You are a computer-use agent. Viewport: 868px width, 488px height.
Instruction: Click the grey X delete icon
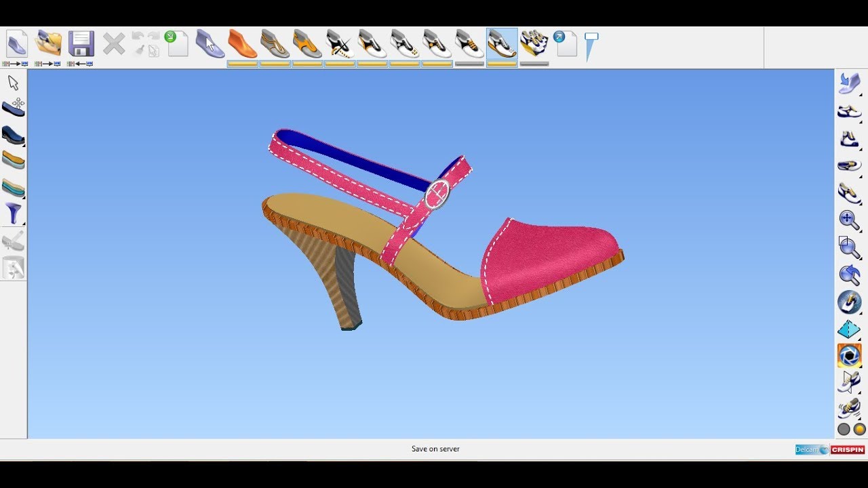113,44
